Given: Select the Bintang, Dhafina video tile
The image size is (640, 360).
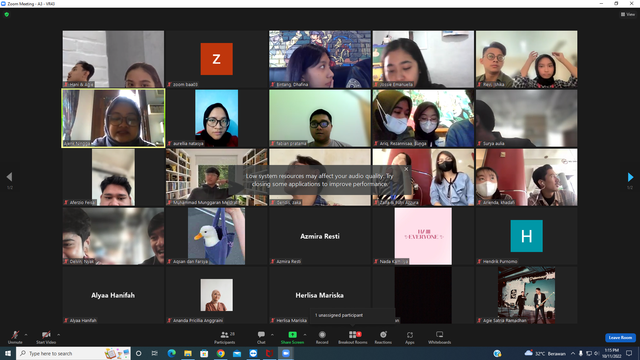Looking at the screenshot, I should pos(320,59).
